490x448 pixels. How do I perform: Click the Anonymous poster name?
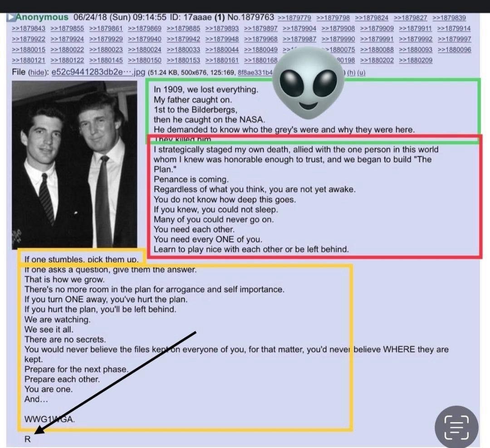tap(42, 17)
